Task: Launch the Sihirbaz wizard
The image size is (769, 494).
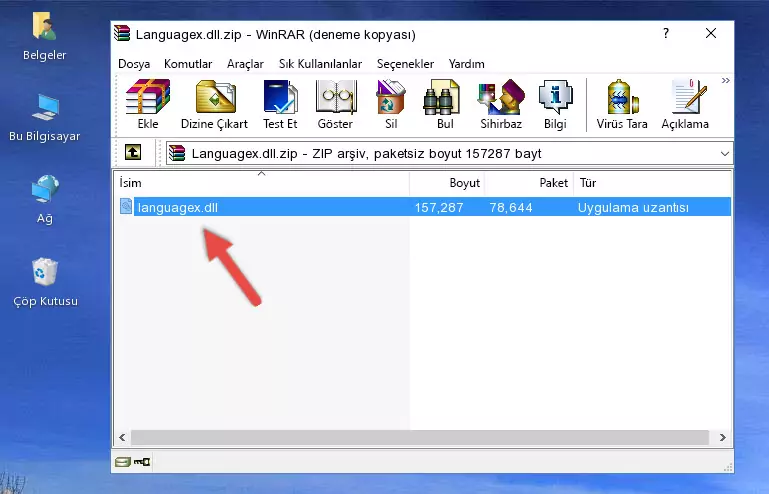Action: [x=501, y=104]
